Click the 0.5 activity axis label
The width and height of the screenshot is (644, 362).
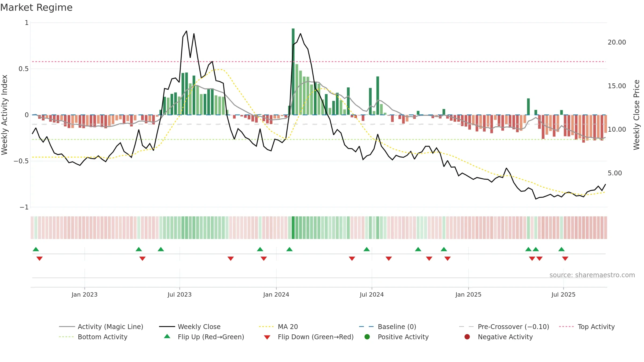coord(23,69)
